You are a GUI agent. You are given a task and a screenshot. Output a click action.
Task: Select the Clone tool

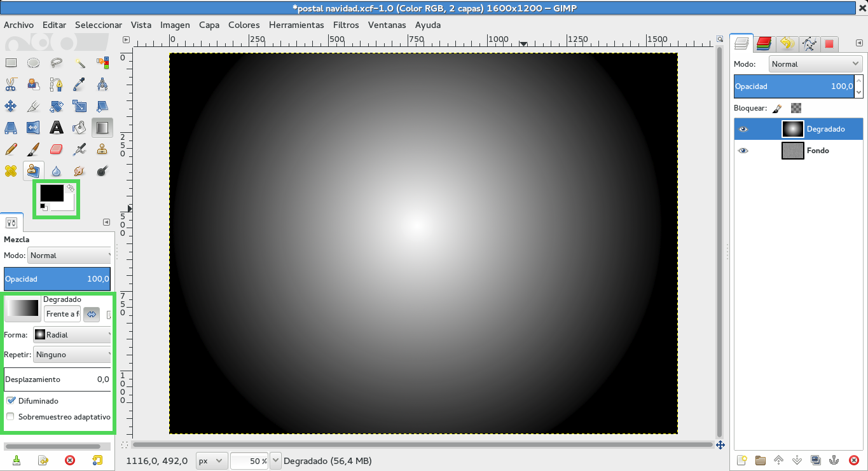102,149
